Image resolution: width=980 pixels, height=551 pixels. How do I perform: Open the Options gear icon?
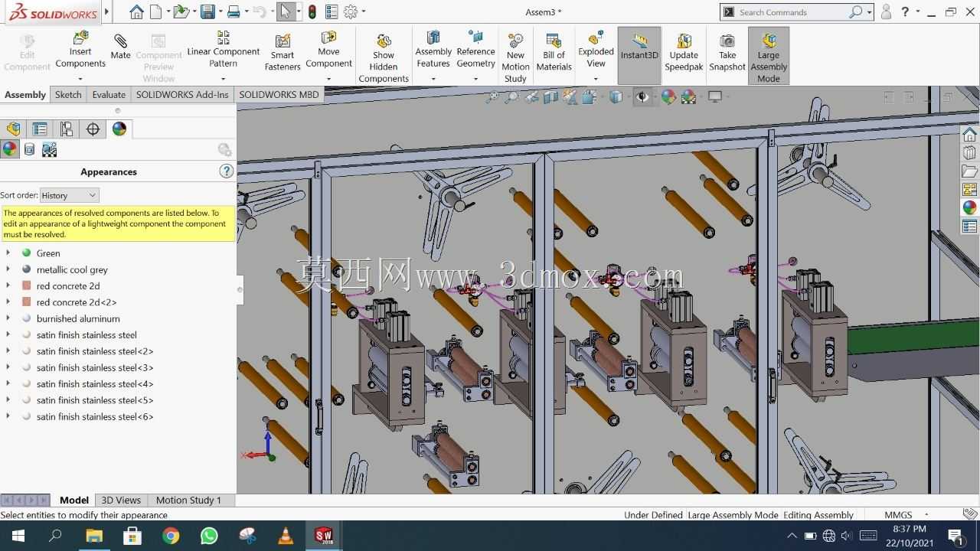pos(351,11)
